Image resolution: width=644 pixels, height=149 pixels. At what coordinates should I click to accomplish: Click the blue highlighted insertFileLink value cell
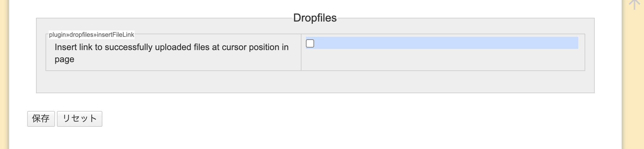click(446, 43)
